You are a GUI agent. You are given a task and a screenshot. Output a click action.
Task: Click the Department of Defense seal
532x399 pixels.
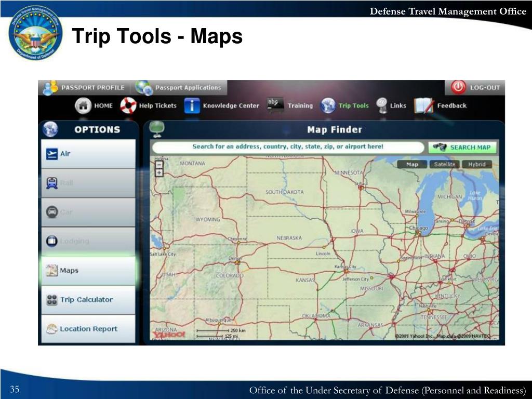point(35,33)
